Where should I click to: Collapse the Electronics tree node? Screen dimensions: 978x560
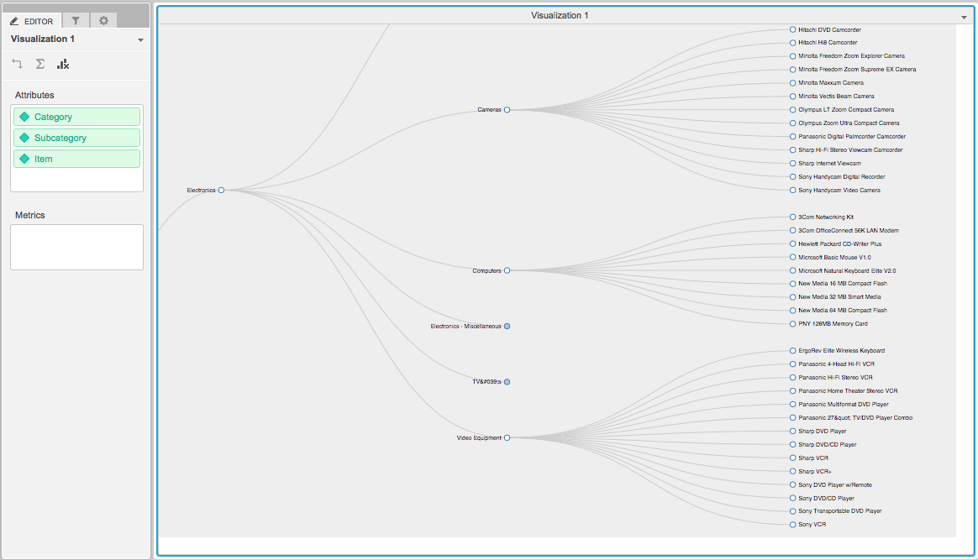221,190
